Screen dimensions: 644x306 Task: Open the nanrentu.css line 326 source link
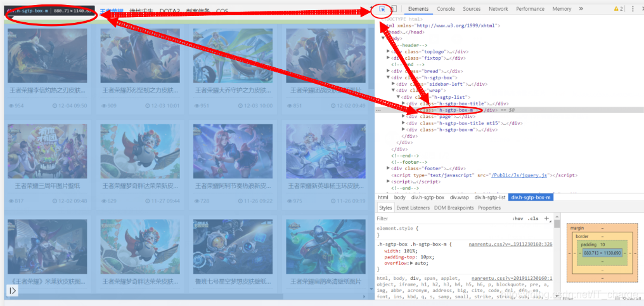510,244
